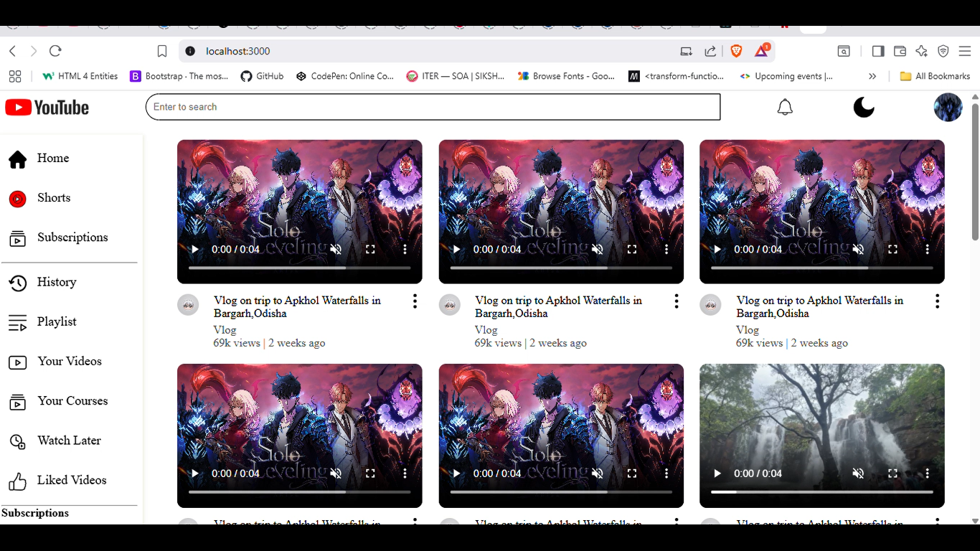980x551 pixels.
Task: Open the Browse Fonts bookmark
Action: (x=566, y=76)
